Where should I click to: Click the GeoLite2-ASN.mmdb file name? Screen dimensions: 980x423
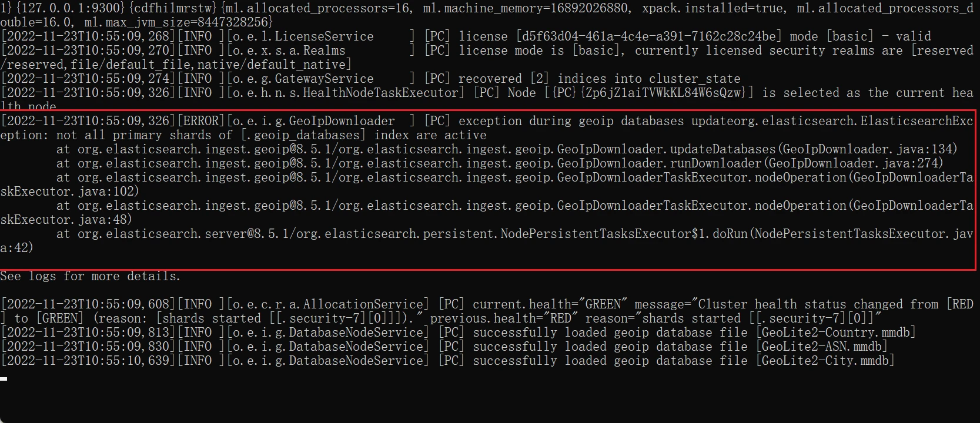[822, 347]
